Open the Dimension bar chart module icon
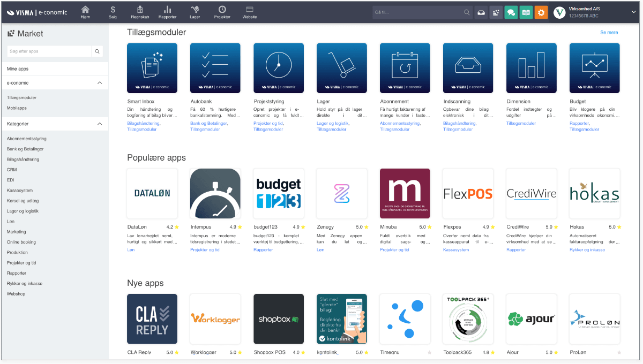The width and height of the screenshot is (643, 364). point(532,68)
